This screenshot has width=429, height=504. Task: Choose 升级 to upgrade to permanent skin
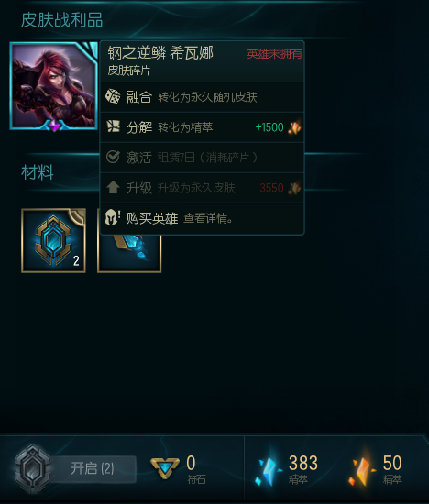(203, 188)
